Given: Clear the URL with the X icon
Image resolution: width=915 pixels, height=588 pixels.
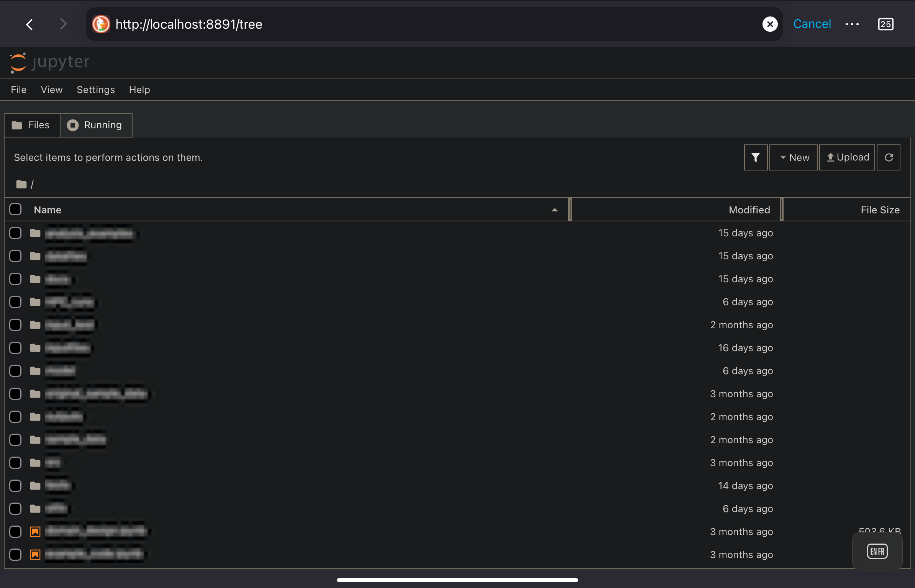Looking at the screenshot, I should point(770,24).
